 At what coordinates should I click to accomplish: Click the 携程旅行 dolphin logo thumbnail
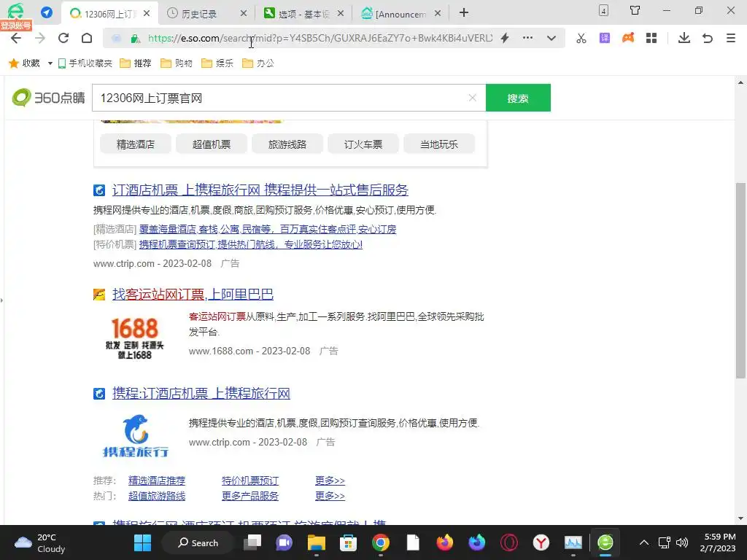(x=135, y=437)
